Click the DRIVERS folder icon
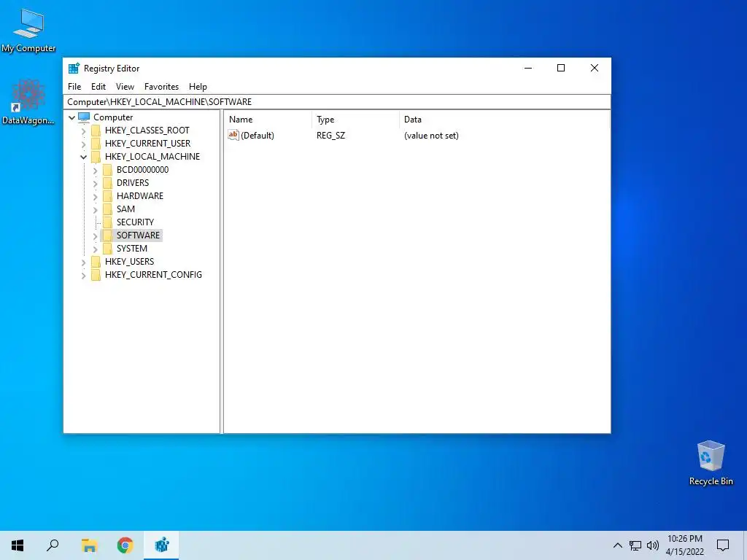 point(108,183)
